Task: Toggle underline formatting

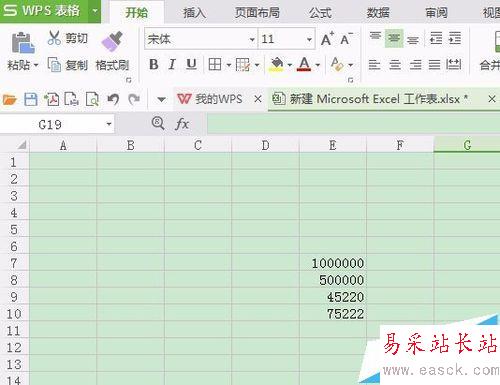Action: (191, 64)
